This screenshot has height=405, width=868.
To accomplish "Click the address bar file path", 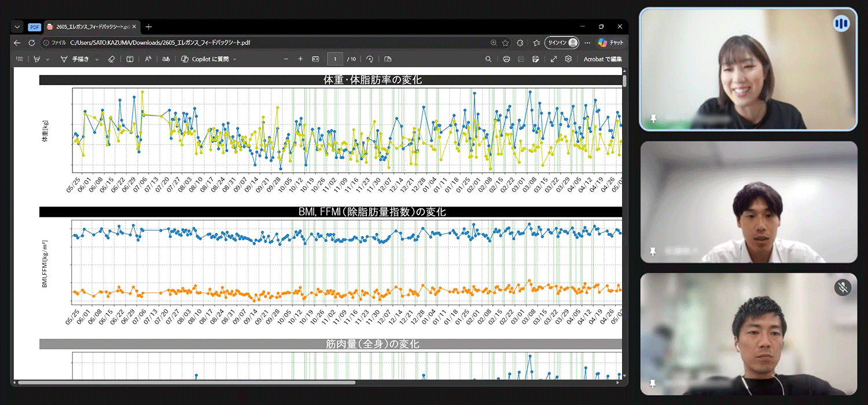I will 160,43.
